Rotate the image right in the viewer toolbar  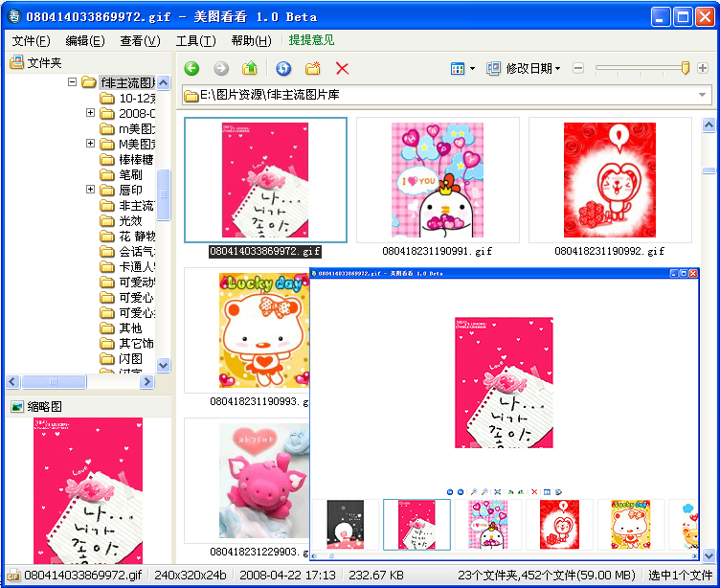tap(521, 492)
